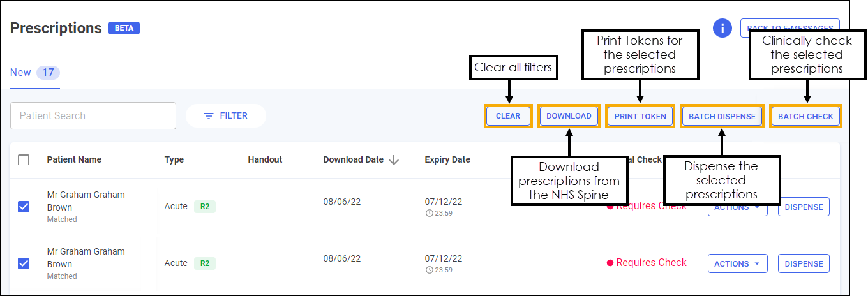Click the Batch Dispense button
The width and height of the screenshot is (868, 296).
tap(722, 117)
